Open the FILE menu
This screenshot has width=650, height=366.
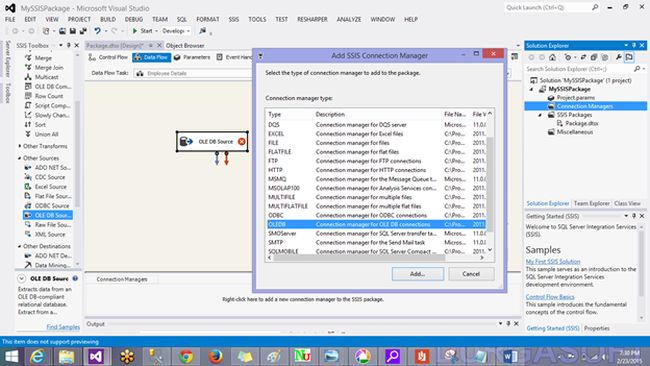click(x=10, y=19)
